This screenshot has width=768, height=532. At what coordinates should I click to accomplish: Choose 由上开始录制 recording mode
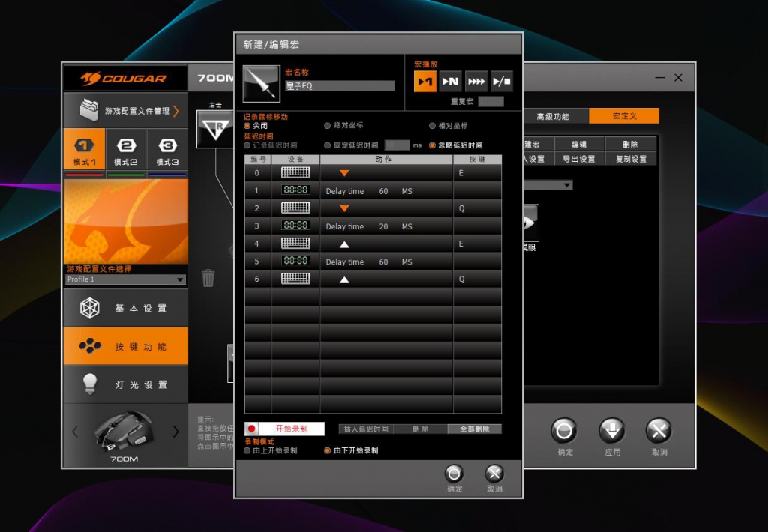coord(247,450)
